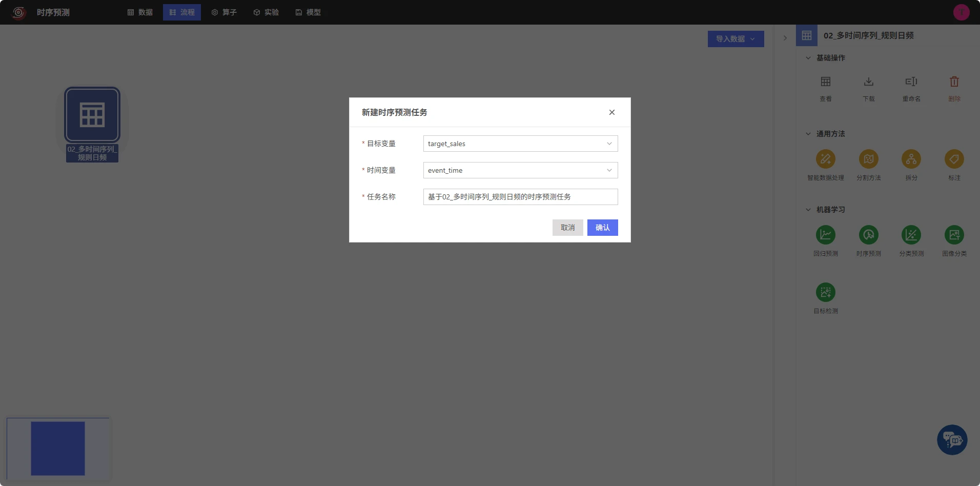Open the 目标变量 target_sales dropdown
This screenshot has height=486, width=980.
point(520,144)
